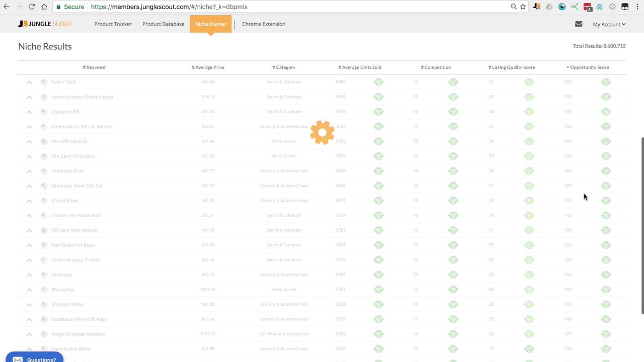The height and width of the screenshot is (362, 644).
Task: Click the Total Results: 8,600,715 text
Action: pos(599,46)
